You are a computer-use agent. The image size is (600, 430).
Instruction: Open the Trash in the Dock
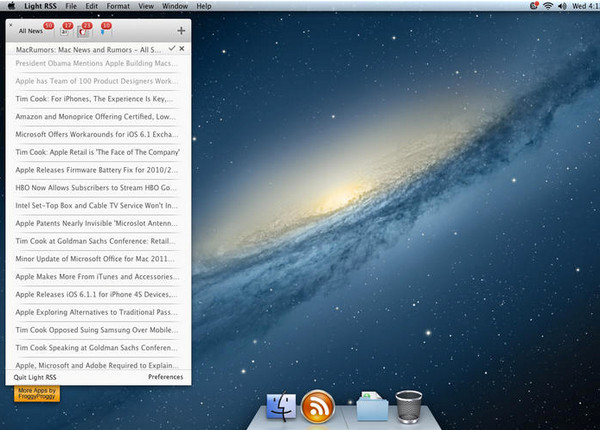pyautogui.click(x=408, y=407)
